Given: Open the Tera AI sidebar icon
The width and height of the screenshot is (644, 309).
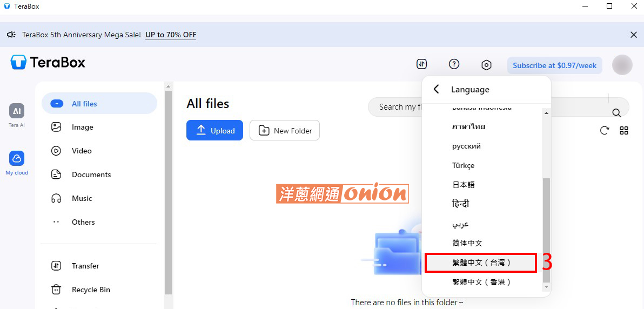Looking at the screenshot, I should pyautogui.click(x=16, y=111).
